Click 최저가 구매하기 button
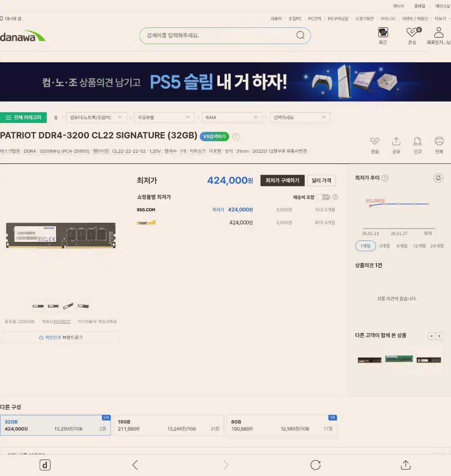Image resolution: width=451 pixels, height=476 pixels. pos(282,180)
